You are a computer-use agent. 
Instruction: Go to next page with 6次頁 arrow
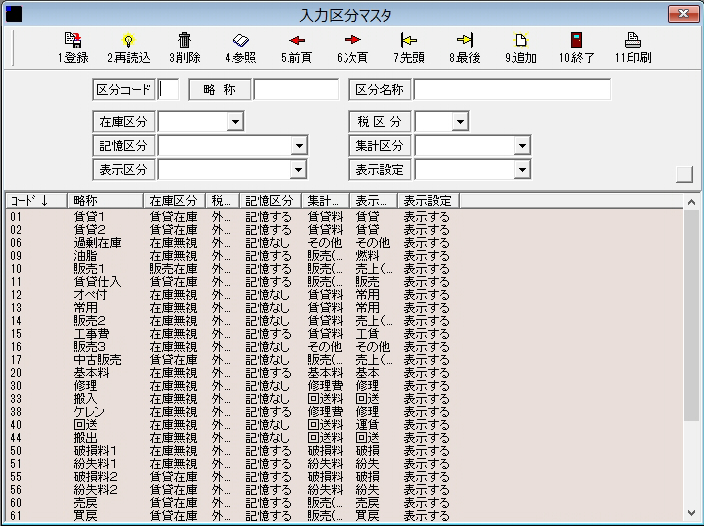coord(352,41)
